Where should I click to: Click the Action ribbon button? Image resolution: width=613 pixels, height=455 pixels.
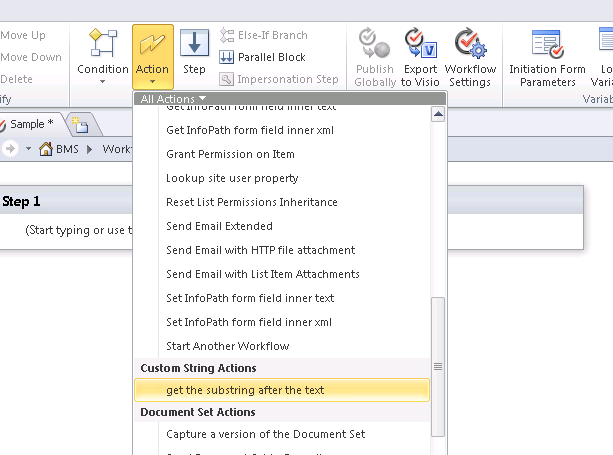152,55
